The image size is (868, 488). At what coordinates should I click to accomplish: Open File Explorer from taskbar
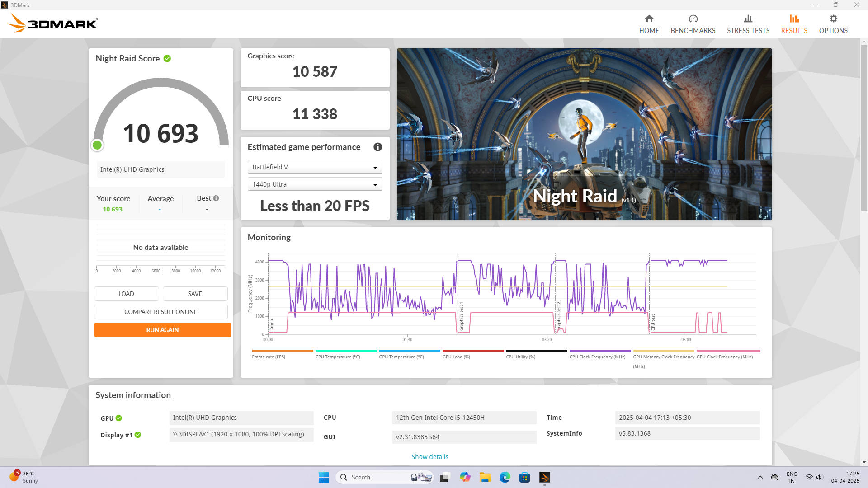pyautogui.click(x=485, y=477)
